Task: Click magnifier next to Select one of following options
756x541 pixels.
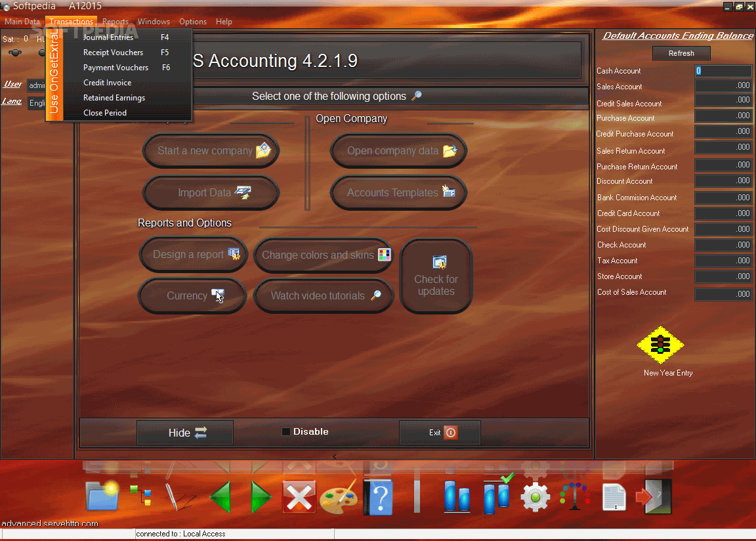Action: click(x=417, y=95)
